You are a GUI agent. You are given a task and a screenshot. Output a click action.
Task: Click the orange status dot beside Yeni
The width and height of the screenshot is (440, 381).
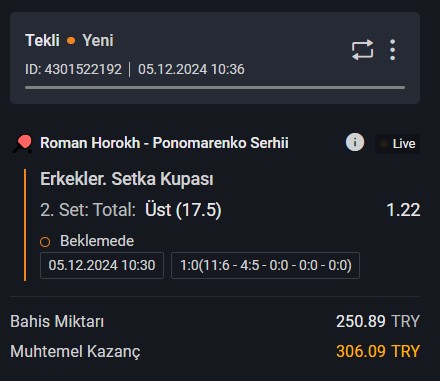click(71, 41)
